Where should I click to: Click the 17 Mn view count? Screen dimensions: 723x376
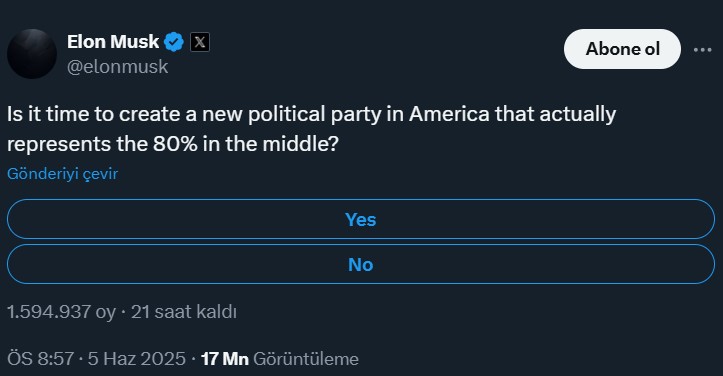click(225, 359)
